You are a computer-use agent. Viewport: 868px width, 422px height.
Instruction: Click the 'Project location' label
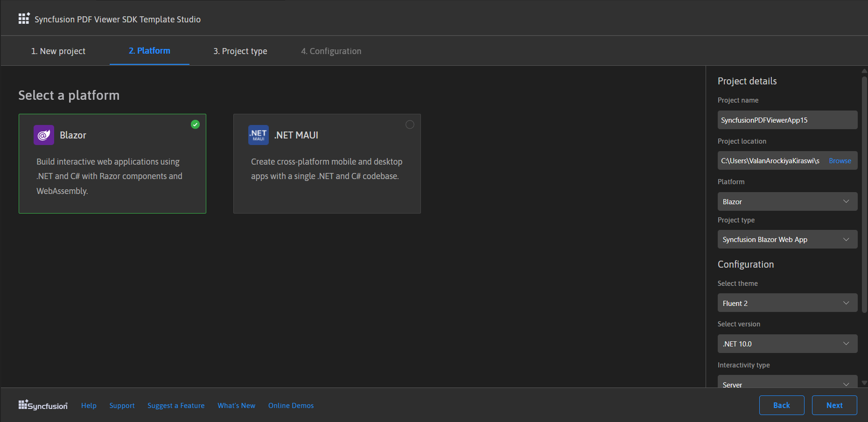coord(742,141)
